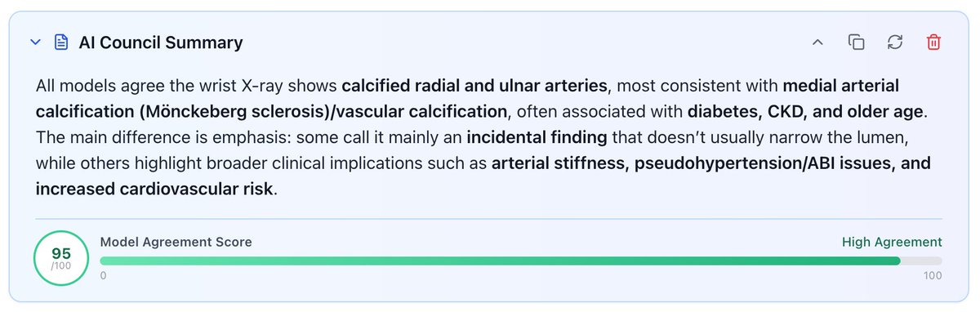Copy the summary with the copy icon
The width and height of the screenshot is (980, 312).
coord(856,42)
